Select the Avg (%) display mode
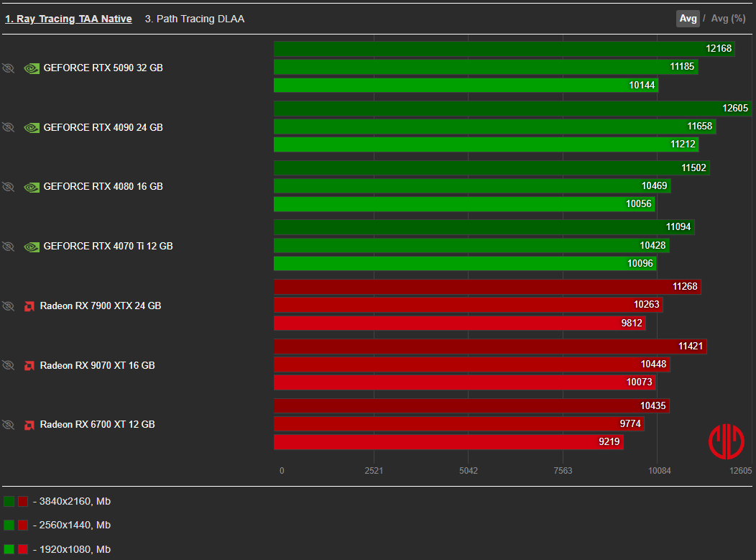The height and width of the screenshot is (560, 756). click(x=728, y=19)
